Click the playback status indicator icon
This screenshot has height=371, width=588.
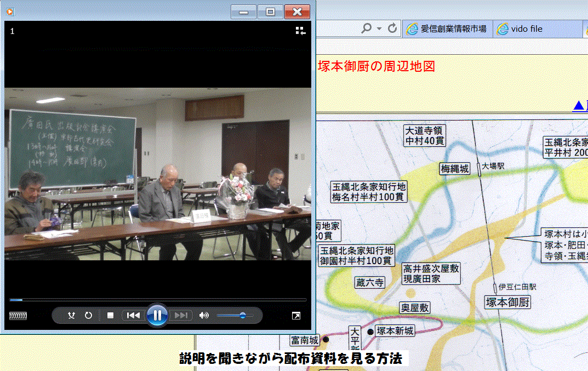pyautogui.click(x=18, y=316)
